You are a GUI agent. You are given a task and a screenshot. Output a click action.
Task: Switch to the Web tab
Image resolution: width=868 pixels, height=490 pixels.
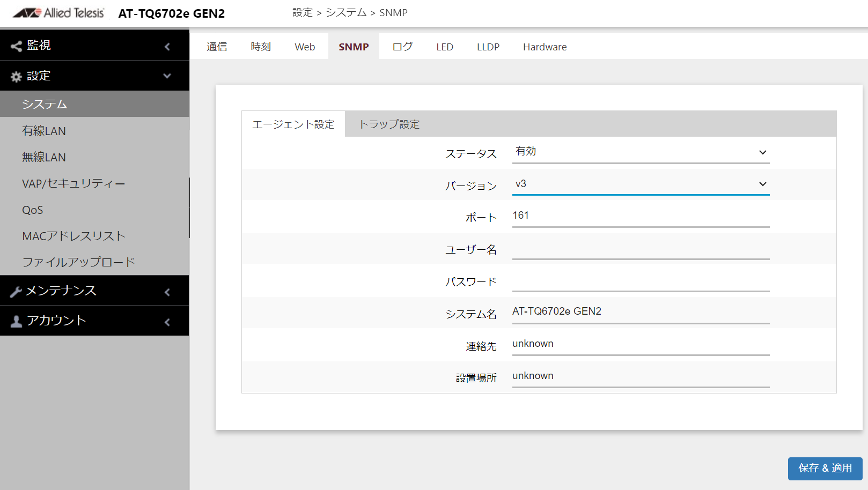click(x=305, y=47)
